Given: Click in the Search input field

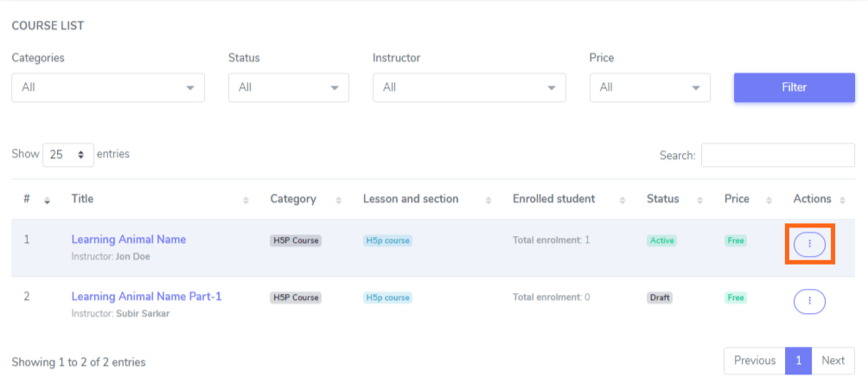Looking at the screenshot, I should 777,156.
